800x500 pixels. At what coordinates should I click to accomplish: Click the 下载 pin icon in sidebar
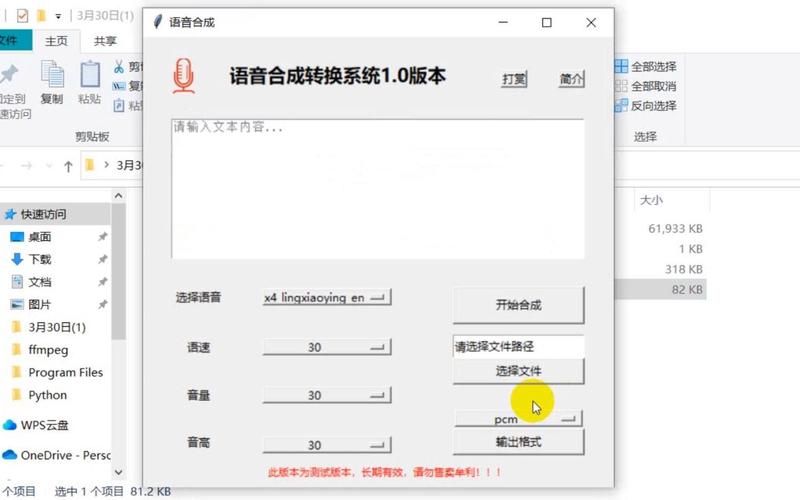click(x=103, y=259)
